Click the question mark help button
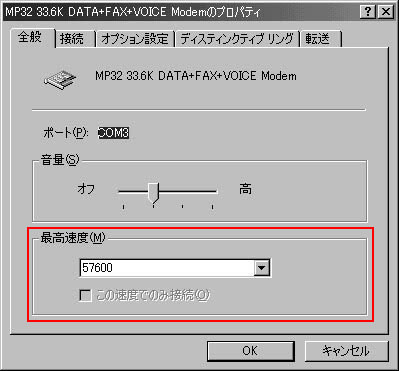The image size is (399, 371). pyautogui.click(x=368, y=13)
